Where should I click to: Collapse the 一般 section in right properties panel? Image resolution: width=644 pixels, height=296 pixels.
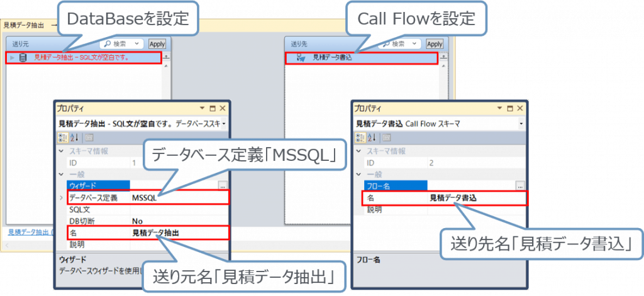(359, 175)
